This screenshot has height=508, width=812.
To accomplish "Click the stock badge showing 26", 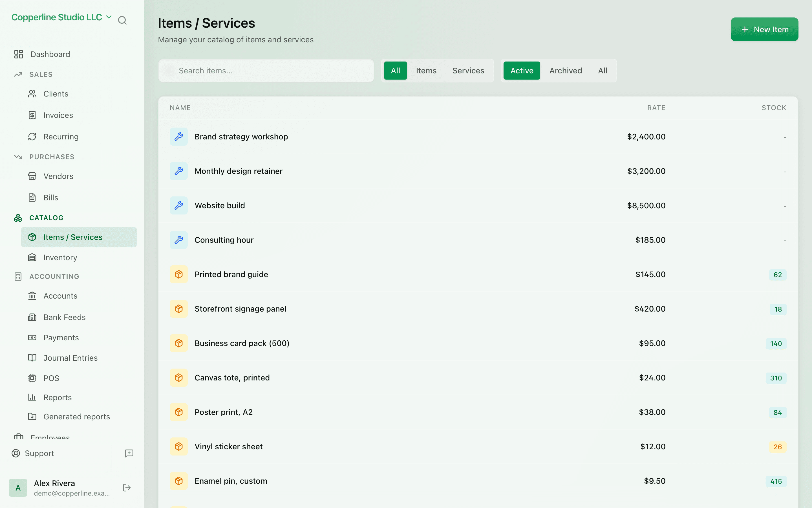I will pos(777,447).
